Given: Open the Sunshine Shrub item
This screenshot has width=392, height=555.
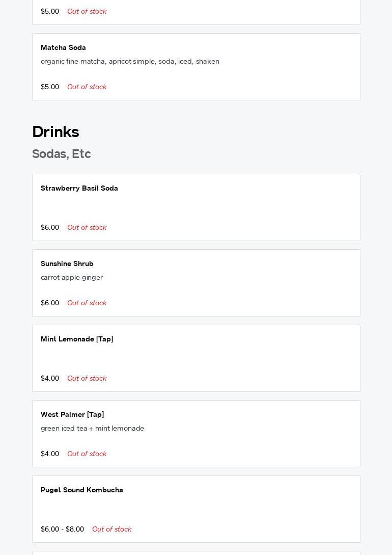Looking at the screenshot, I should tap(67, 263).
